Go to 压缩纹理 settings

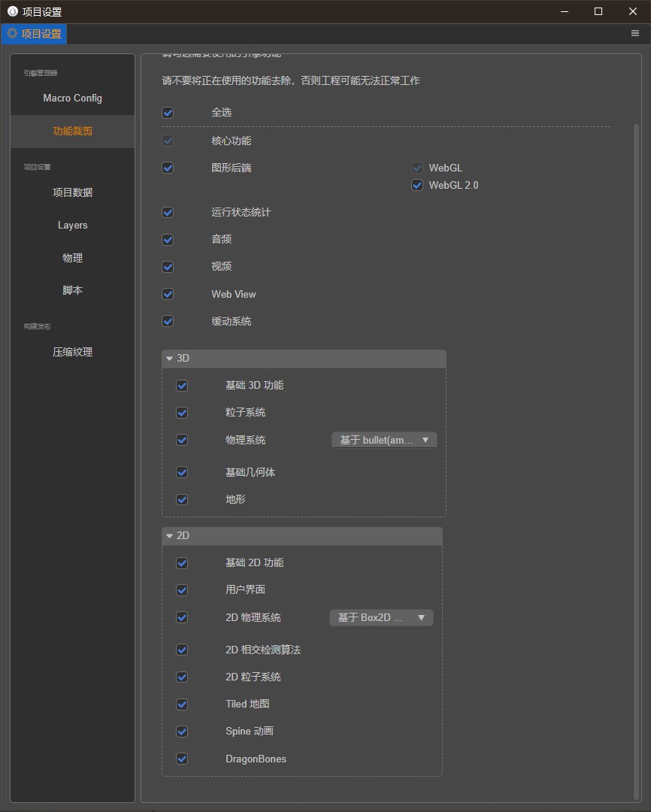[x=72, y=352]
